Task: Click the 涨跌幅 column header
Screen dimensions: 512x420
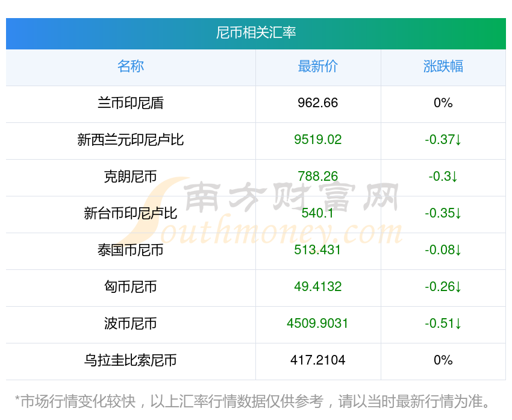Action: [443, 66]
